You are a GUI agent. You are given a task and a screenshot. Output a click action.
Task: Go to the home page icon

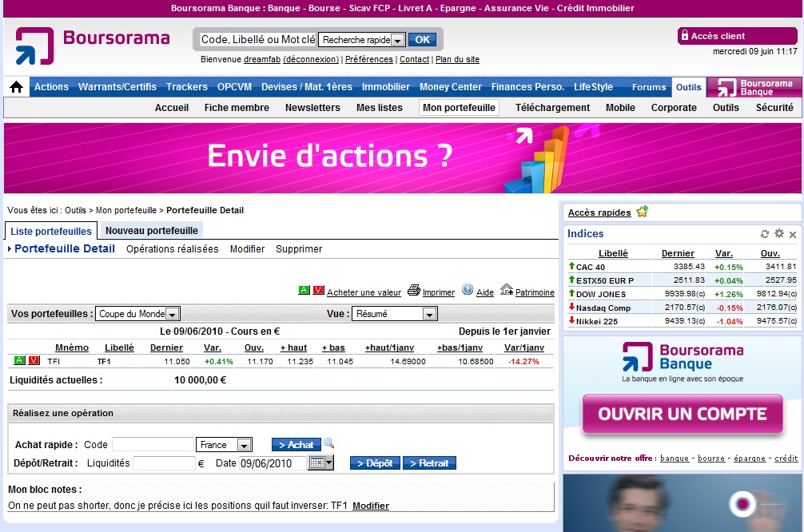click(16, 87)
